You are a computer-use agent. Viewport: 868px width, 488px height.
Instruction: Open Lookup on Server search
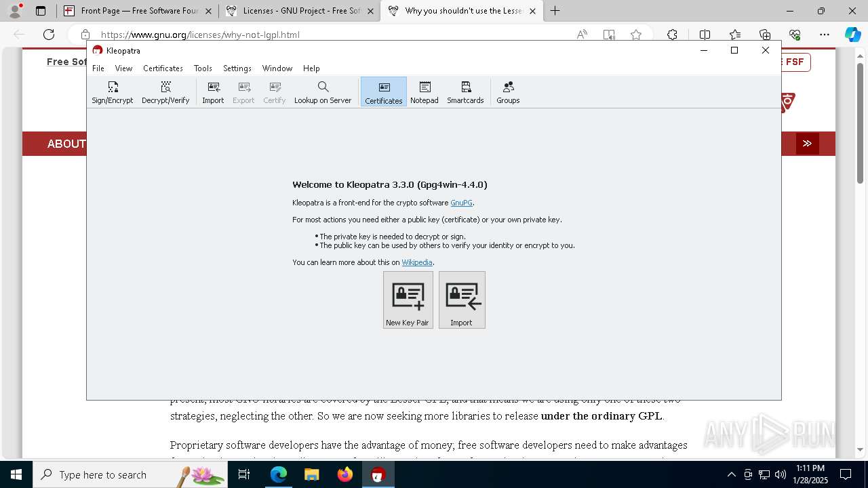[323, 92]
